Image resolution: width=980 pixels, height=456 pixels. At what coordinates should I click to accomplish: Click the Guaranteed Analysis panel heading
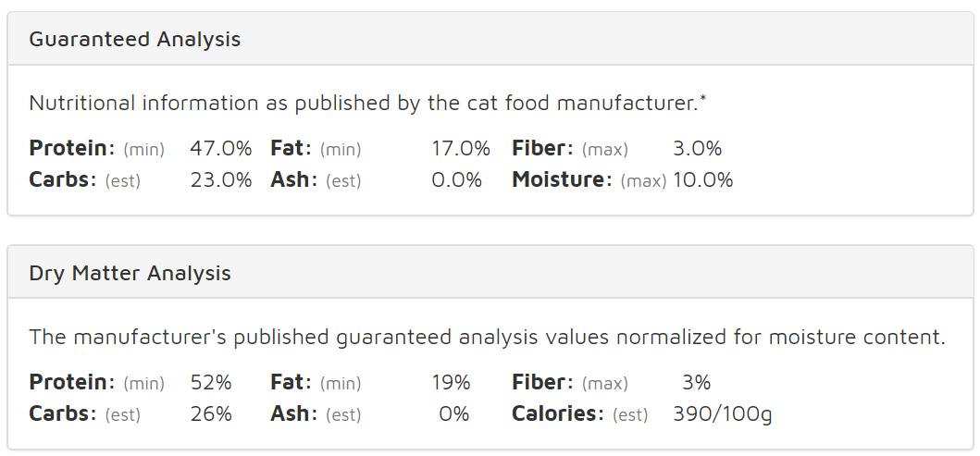[134, 39]
